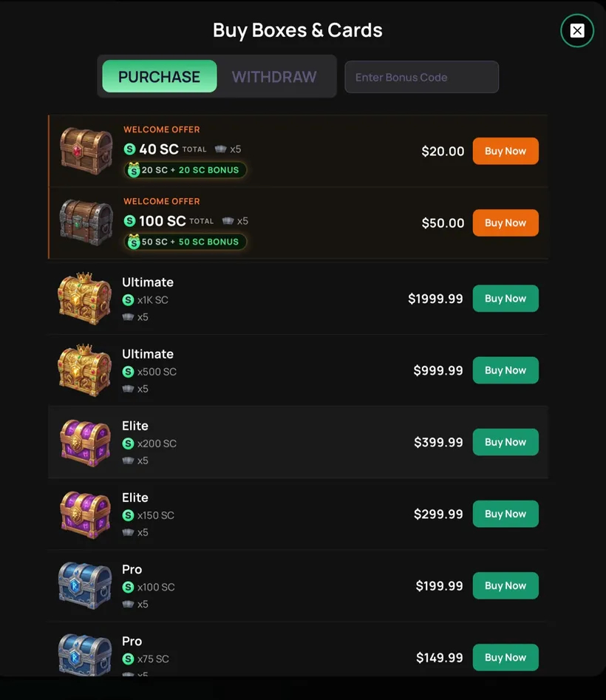The image size is (606, 700).
Task: Close the Buy Boxes & Cards dialog
Action: pos(577,30)
